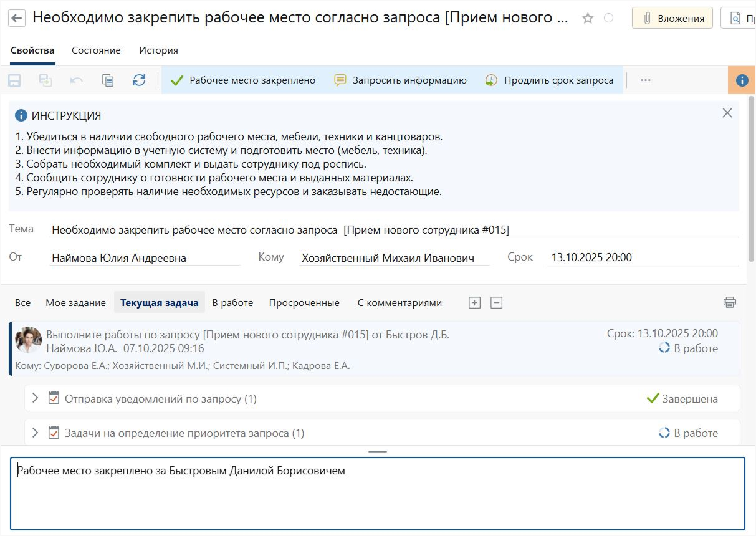Toggle the round status indicator near star
This screenshot has width=756, height=536.
609,18
